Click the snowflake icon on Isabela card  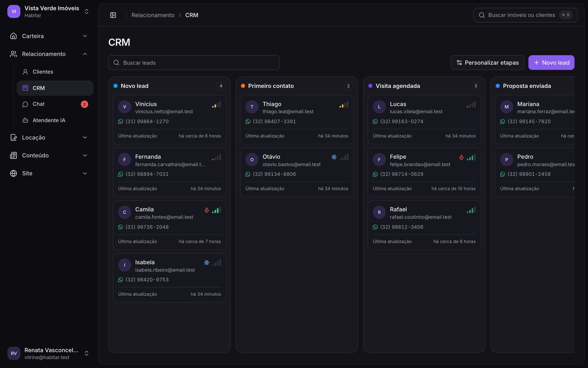point(207,262)
